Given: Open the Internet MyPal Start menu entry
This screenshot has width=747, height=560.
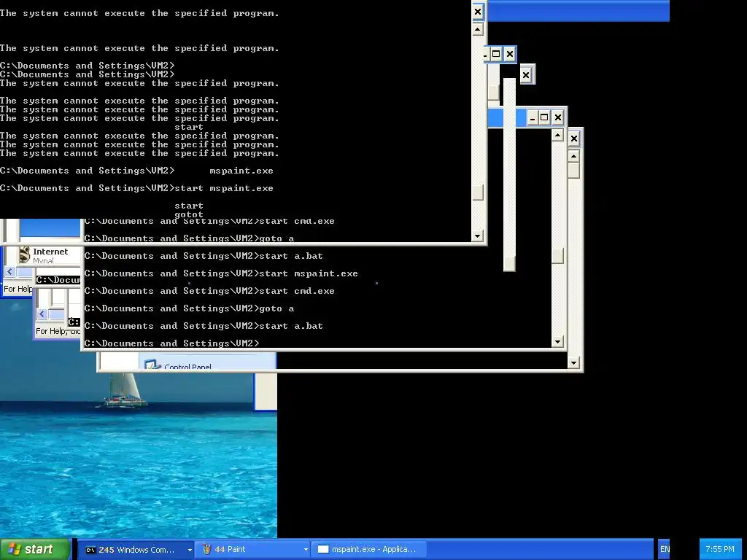Looking at the screenshot, I should pyautogui.click(x=49, y=255).
